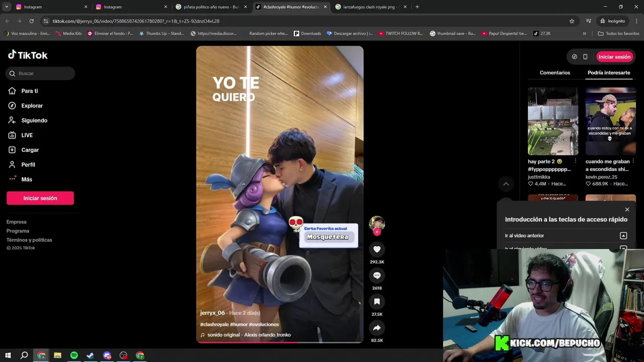The width and height of the screenshot is (644, 362).
Task: Open a new browser tab
Action: [417, 7]
